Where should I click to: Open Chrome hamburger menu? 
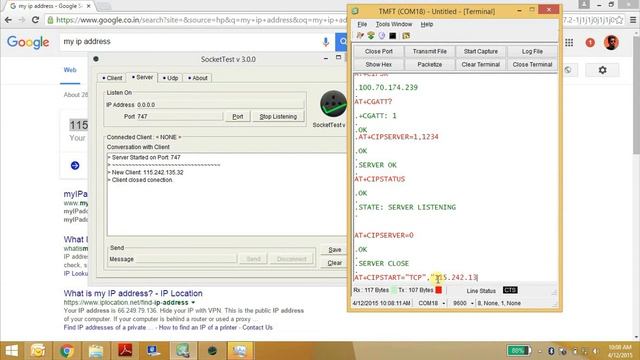pyautogui.click(x=633, y=20)
